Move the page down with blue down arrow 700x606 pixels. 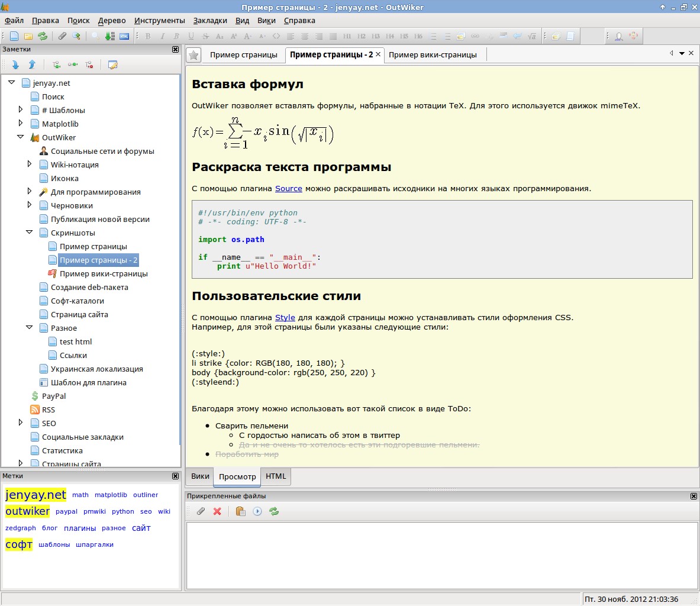pyautogui.click(x=15, y=65)
